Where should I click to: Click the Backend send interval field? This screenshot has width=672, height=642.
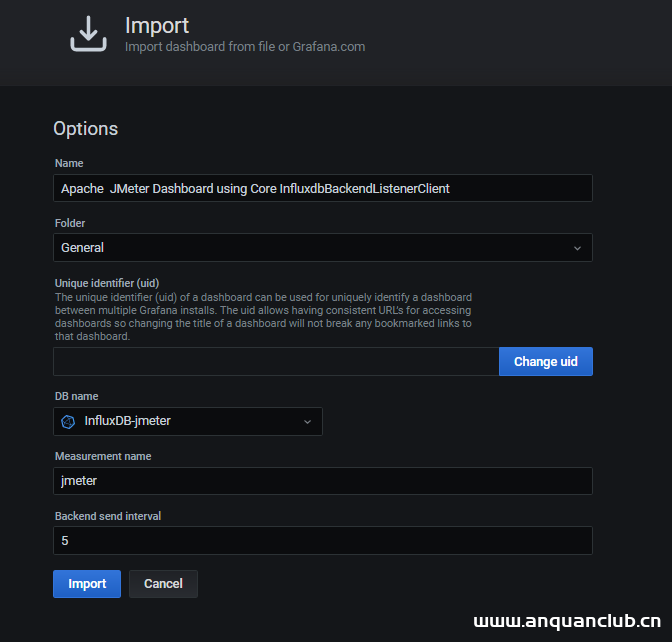323,540
